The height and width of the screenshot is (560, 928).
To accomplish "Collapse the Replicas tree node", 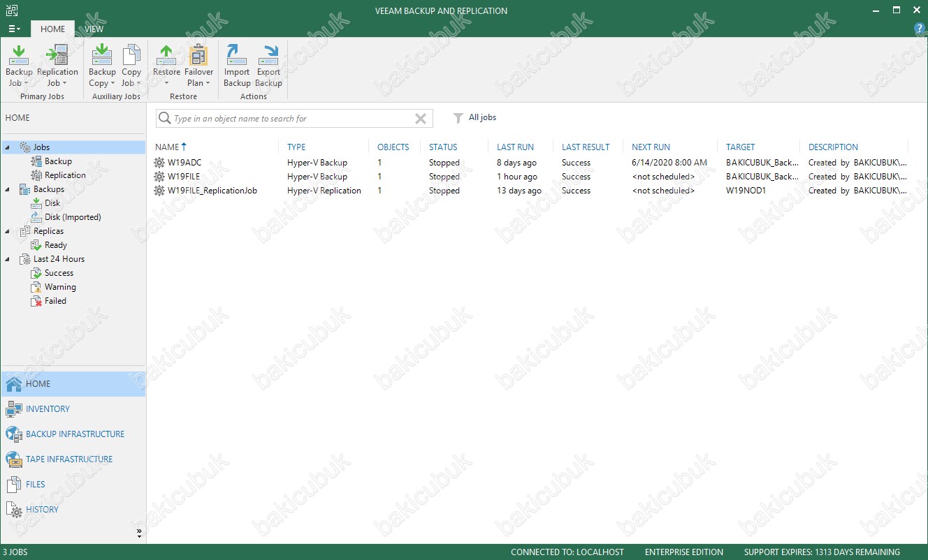I will (x=7, y=231).
